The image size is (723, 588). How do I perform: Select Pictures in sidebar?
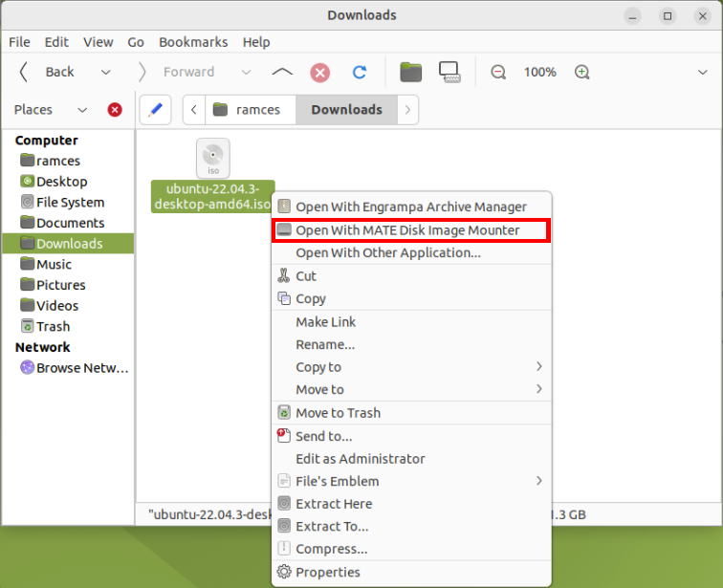68,285
